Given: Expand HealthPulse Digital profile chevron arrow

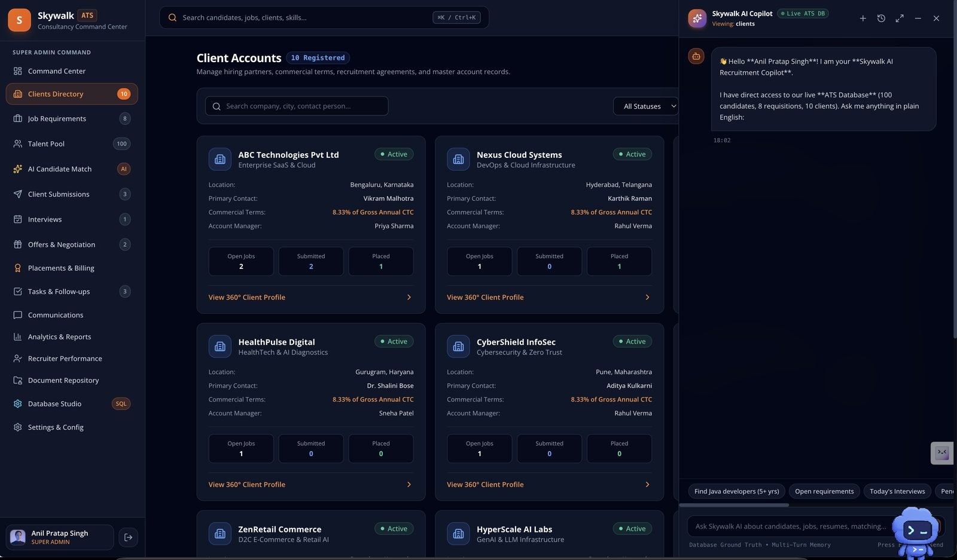Looking at the screenshot, I should [409, 485].
